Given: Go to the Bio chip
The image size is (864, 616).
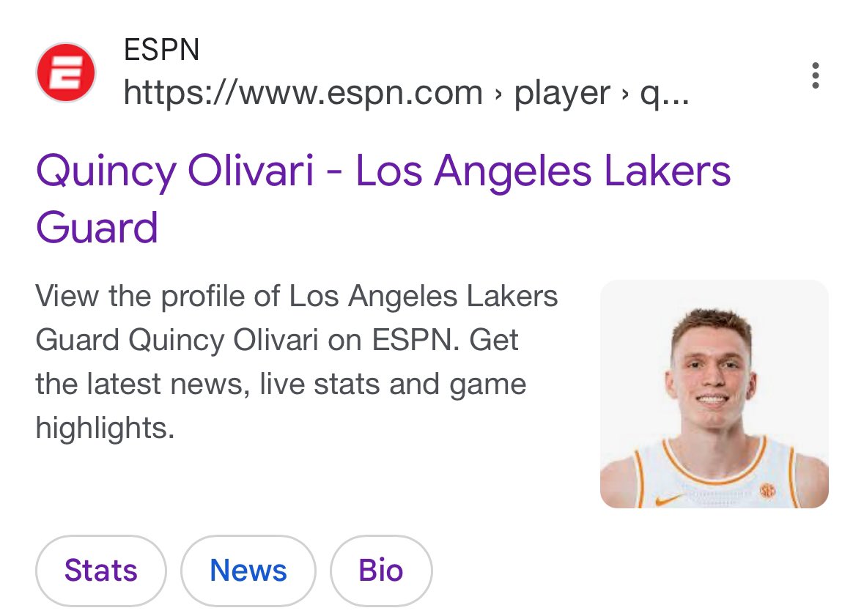Looking at the screenshot, I should click(x=381, y=571).
